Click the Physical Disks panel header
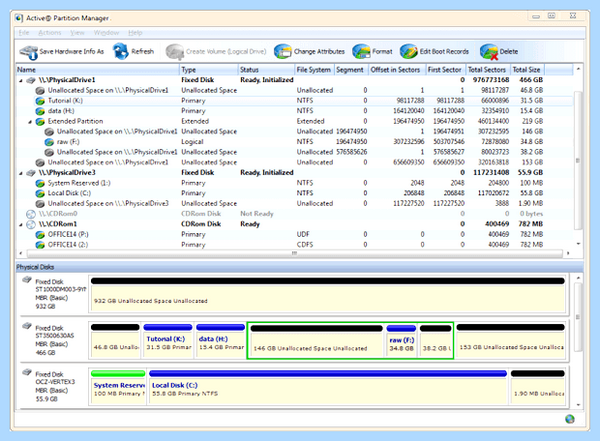This screenshot has height=441, width=600. click(299, 267)
